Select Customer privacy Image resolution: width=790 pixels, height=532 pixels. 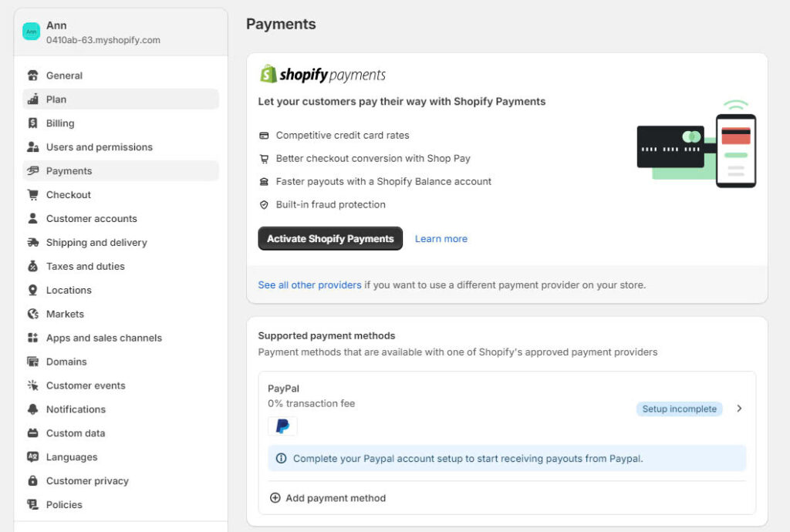point(121,480)
